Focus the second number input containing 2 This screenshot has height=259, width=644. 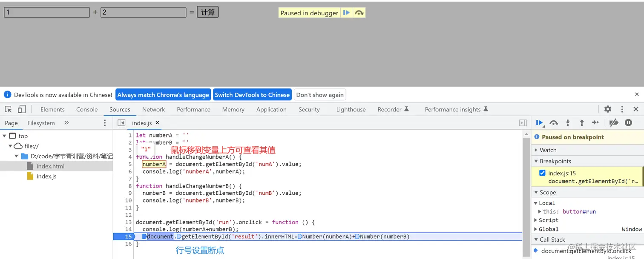[144, 12]
